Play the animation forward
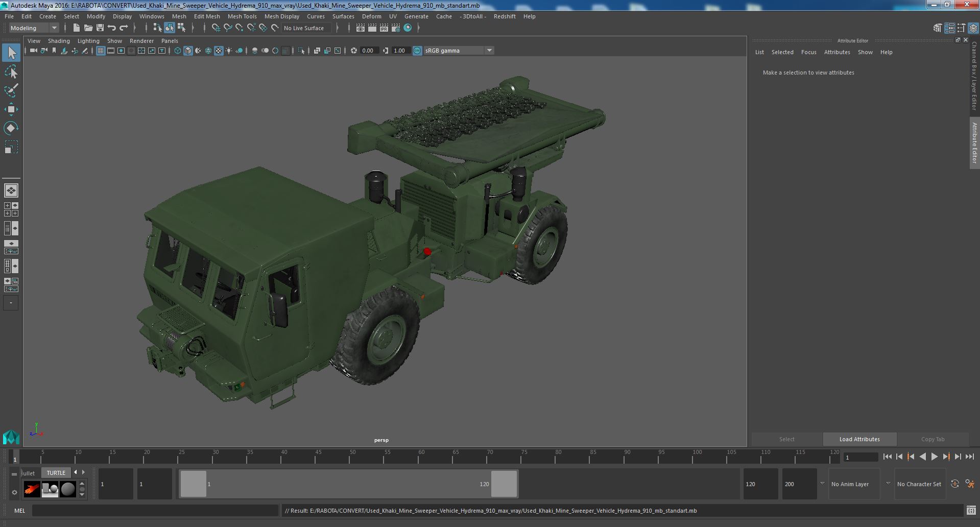This screenshot has height=527, width=980. click(934, 457)
